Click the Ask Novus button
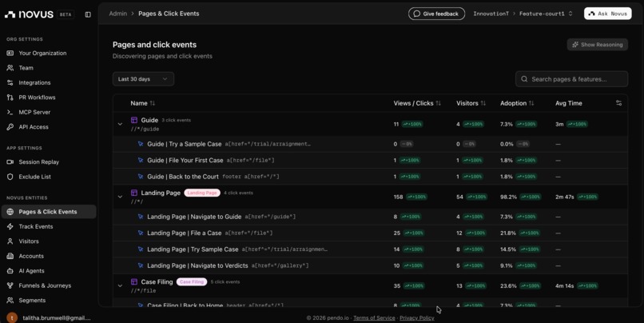The width and height of the screenshot is (644, 323). 608,14
